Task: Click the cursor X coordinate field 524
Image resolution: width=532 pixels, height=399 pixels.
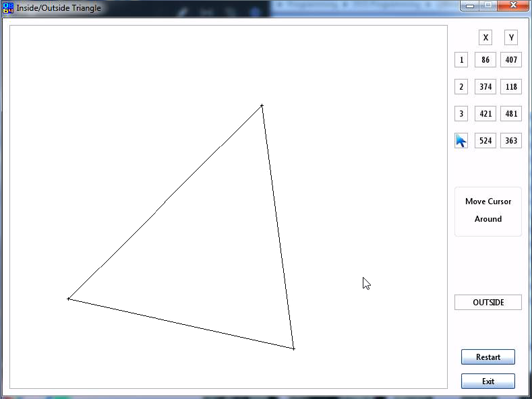Action: point(485,141)
